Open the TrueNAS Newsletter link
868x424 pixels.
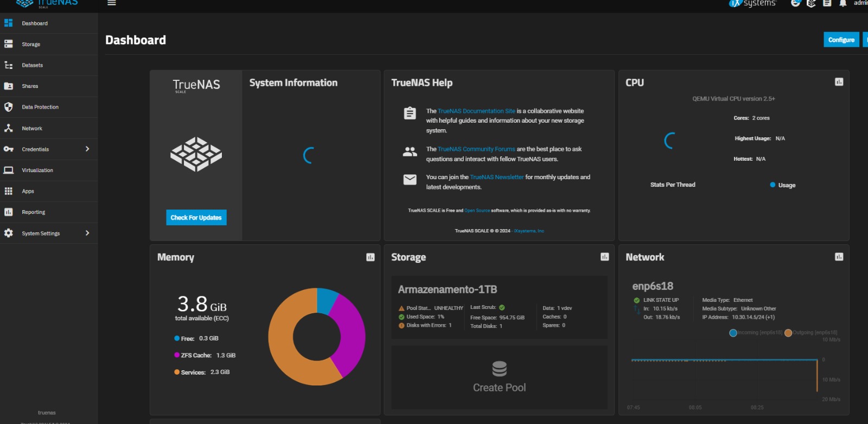click(497, 177)
